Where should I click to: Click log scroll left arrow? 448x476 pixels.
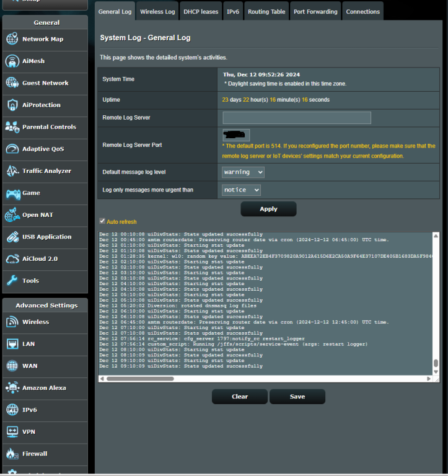[x=102, y=379]
